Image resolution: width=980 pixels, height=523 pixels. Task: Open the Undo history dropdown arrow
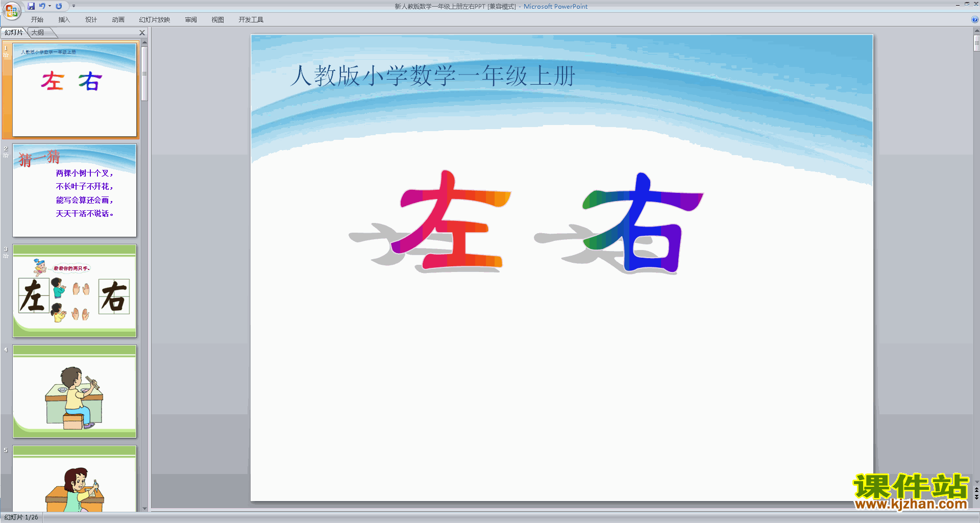[x=50, y=6]
